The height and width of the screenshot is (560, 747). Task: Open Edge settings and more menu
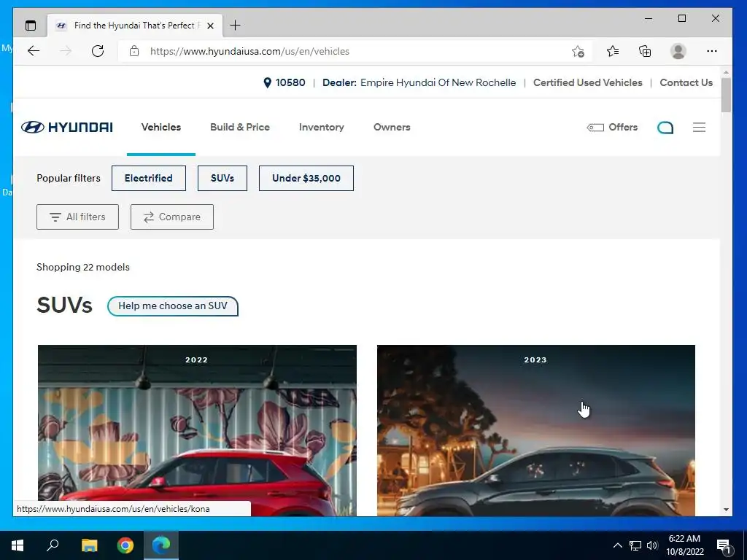(712, 51)
